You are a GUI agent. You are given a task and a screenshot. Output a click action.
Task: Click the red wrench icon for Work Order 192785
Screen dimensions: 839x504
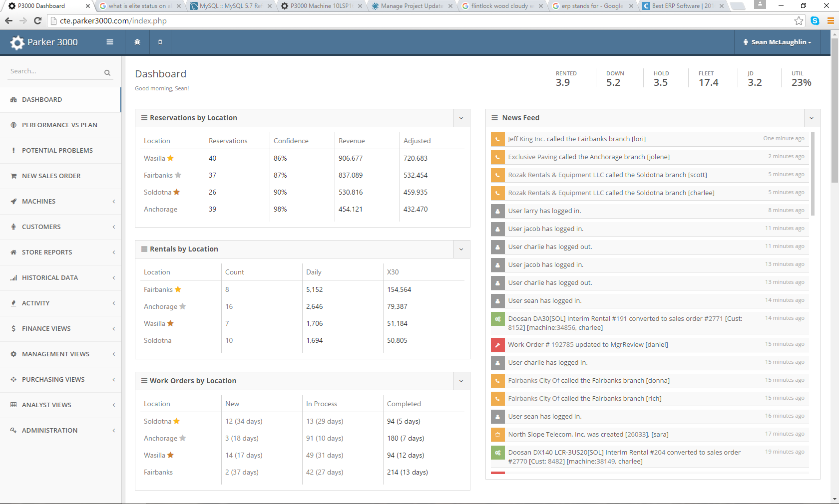[497, 345]
